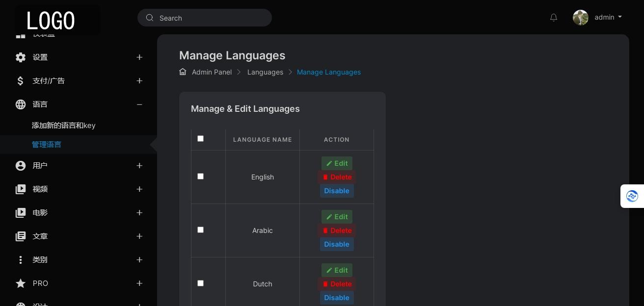Screen dimensions: 644x306
Task: Check the English language row checkbox
Action: coord(200,177)
